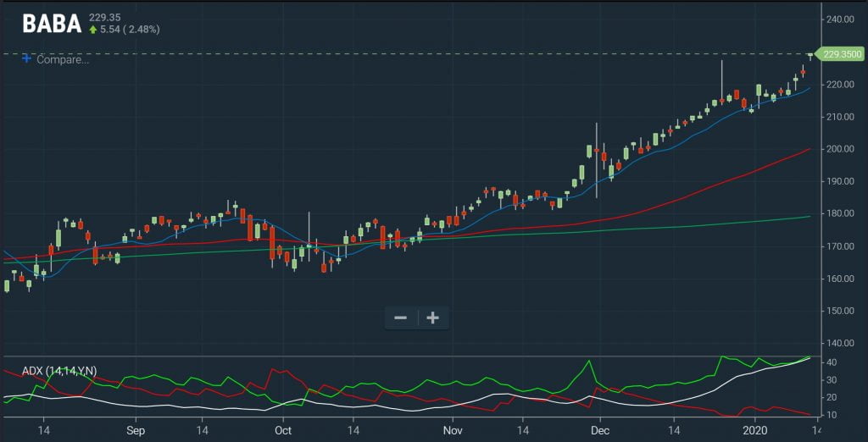Click the Oct date axis label

coord(282,429)
